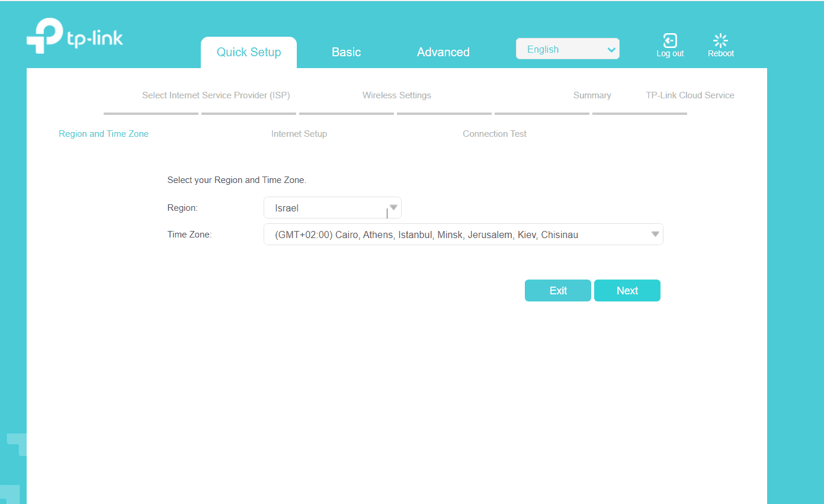This screenshot has height=504, width=824.
Task: Jump to the Internet Setup step
Action: point(299,134)
